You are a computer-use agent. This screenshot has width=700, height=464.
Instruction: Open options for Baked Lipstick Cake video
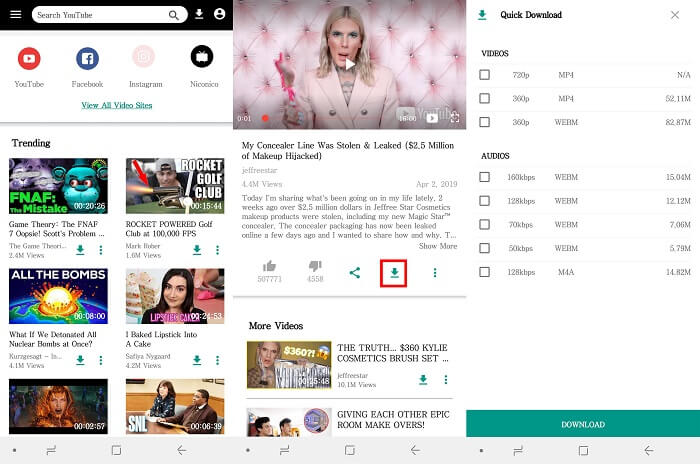(x=217, y=360)
